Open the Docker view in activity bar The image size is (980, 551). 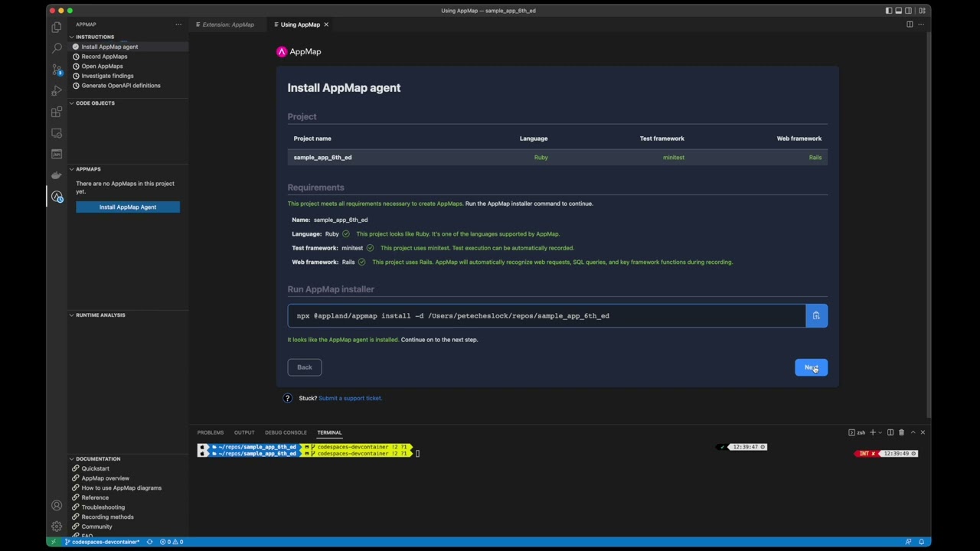click(57, 175)
